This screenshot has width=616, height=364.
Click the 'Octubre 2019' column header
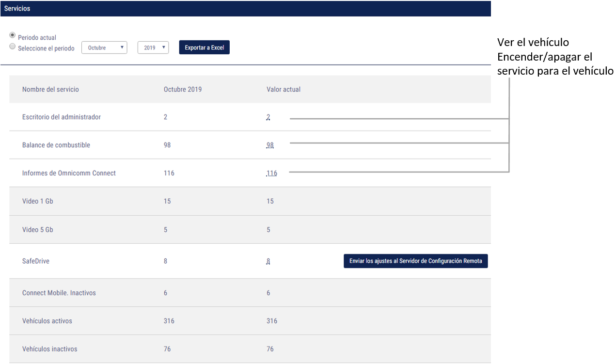point(183,89)
